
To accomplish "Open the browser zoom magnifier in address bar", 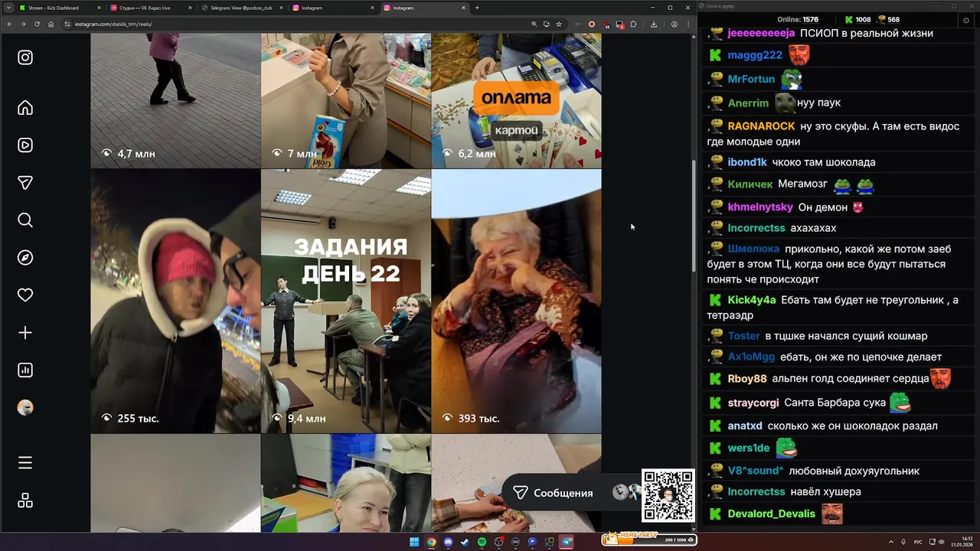I will (534, 24).
